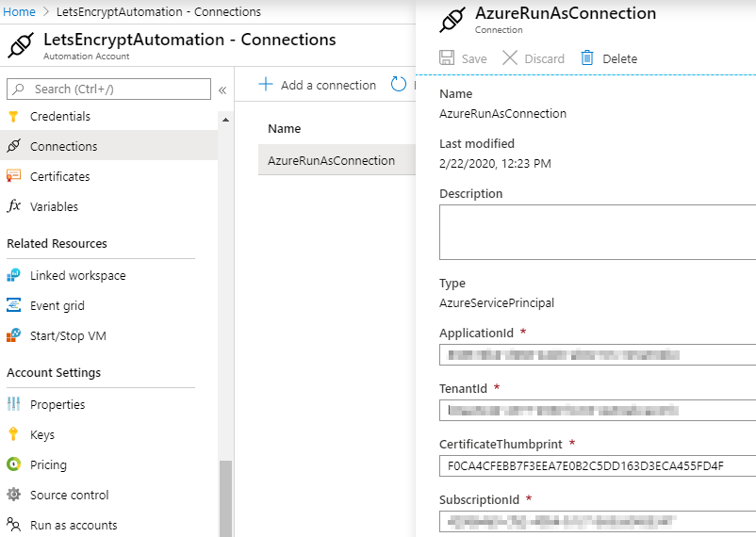Image resolution: width=756 pixels, height=537 pixels.
Task: Open Source control menu item
Action: click(69, 495)
